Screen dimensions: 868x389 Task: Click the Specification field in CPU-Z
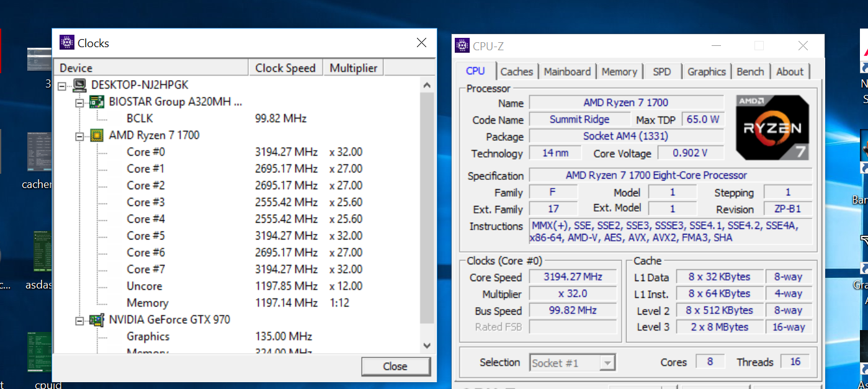click(670, 176)
